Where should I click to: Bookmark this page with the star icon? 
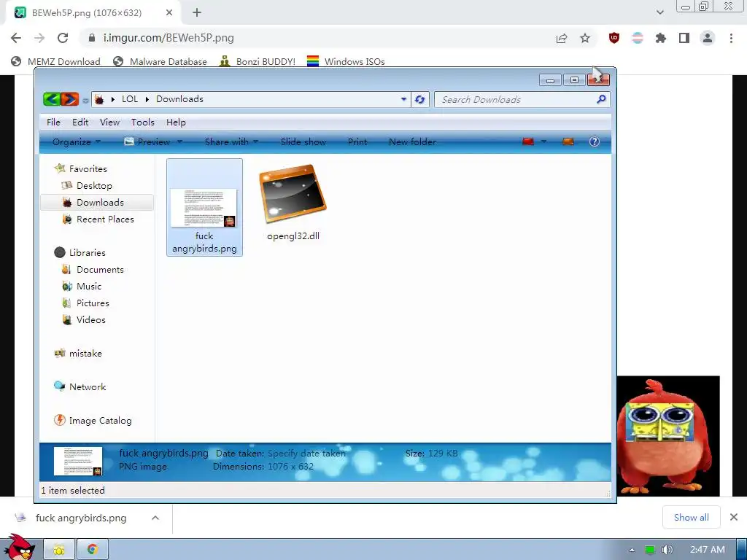(585, 38)
